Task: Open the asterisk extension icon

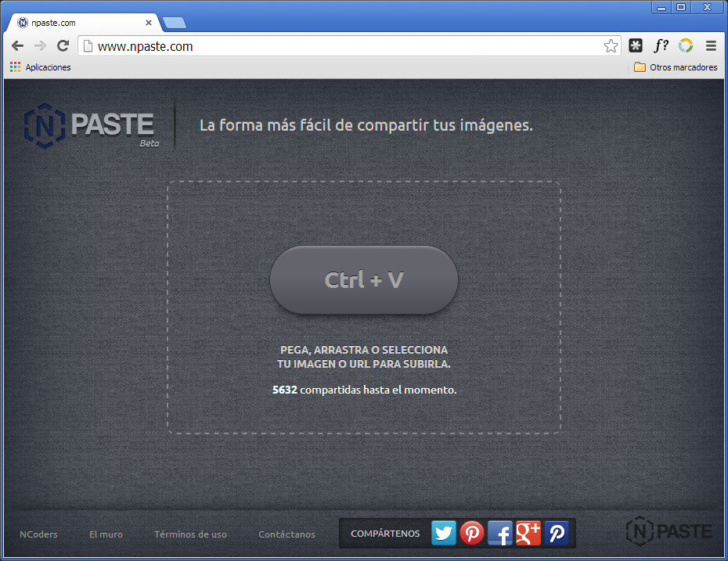Action: pos(636,45)
